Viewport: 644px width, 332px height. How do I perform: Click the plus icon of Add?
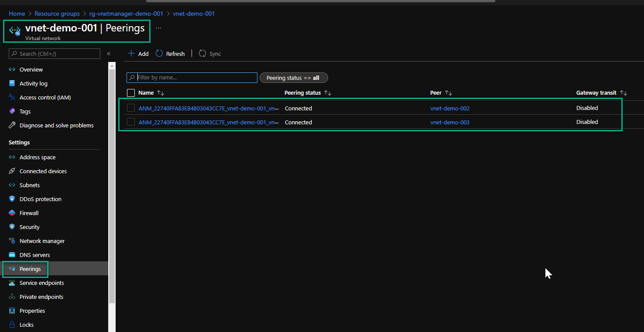point(131,54)
